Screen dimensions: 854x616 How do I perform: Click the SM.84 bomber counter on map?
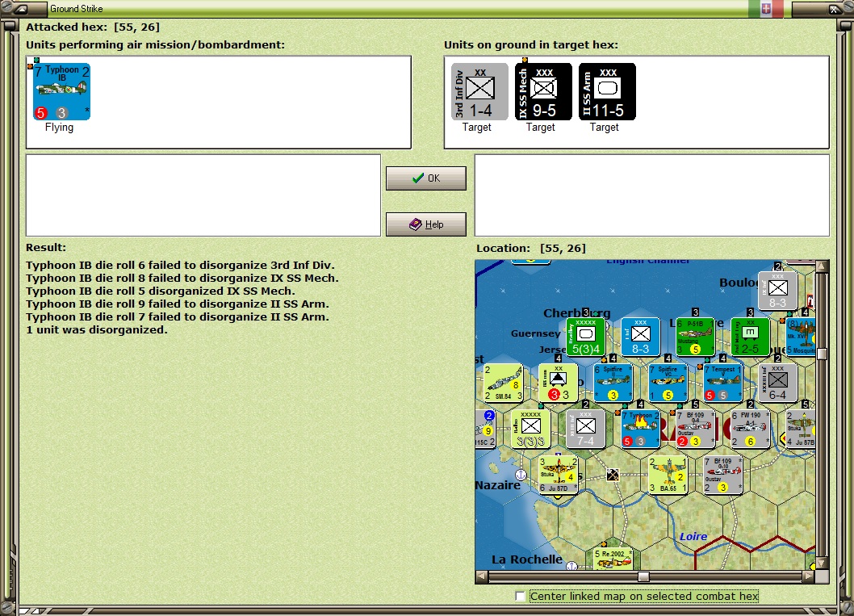[x=503, y=383]
